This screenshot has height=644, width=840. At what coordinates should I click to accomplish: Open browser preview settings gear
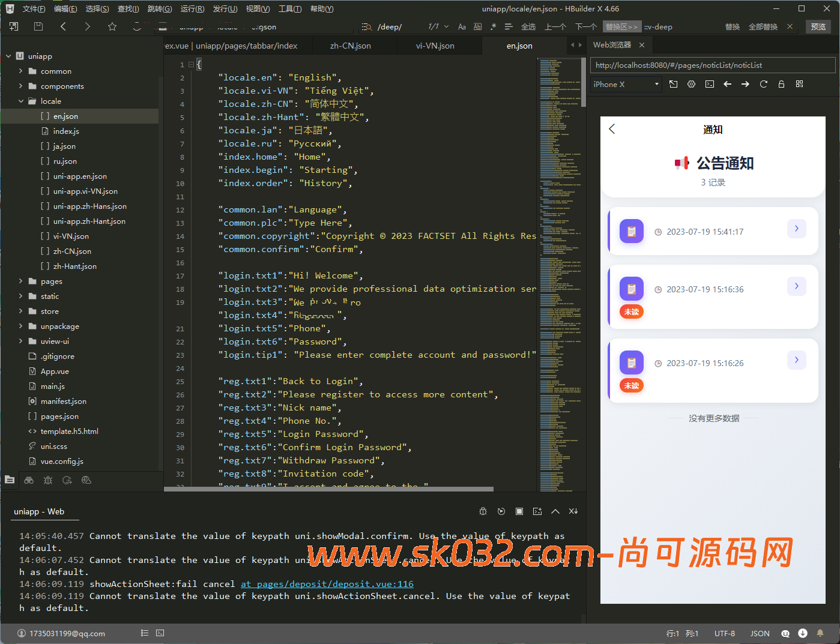(x=691, y=84)
